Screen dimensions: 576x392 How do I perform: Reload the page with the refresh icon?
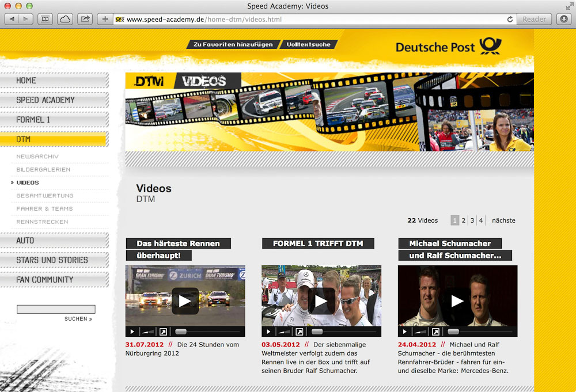(x=510, y=19)
